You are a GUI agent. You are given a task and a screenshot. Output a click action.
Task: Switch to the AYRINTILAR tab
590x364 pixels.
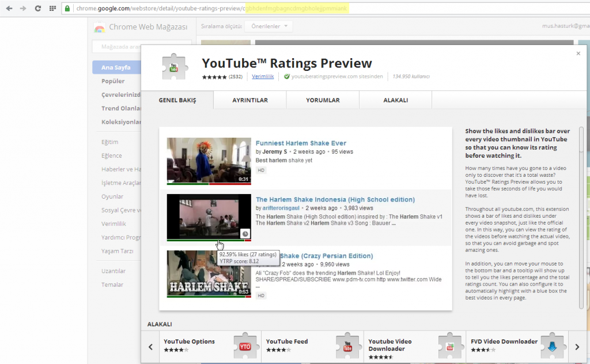point(250,100)
